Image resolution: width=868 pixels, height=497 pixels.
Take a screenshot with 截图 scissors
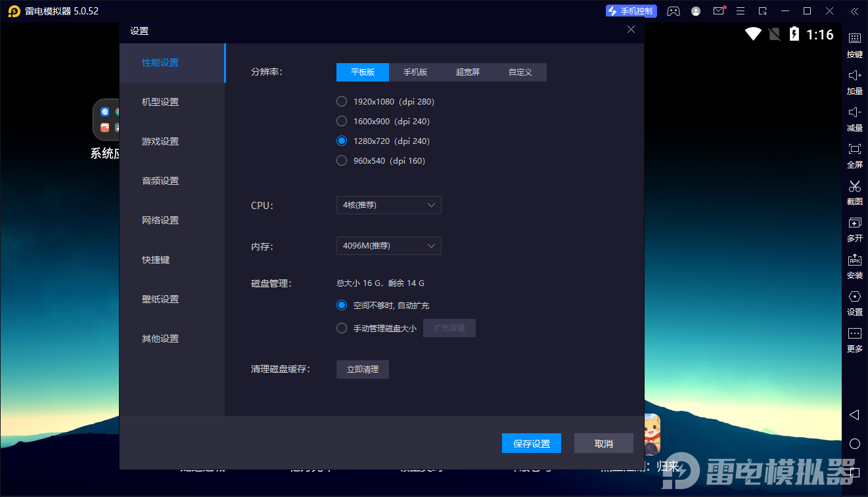coord(855,193)
